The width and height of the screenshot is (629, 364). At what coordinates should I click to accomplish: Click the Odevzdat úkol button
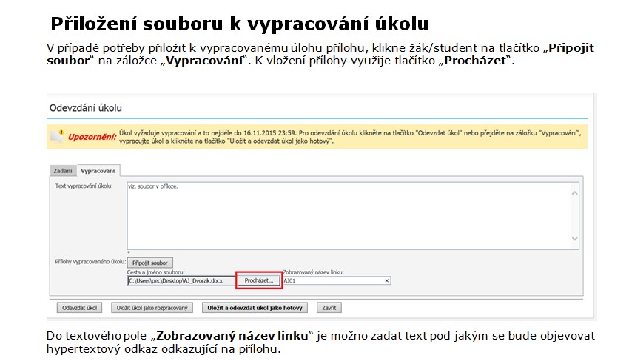[80, 307]
